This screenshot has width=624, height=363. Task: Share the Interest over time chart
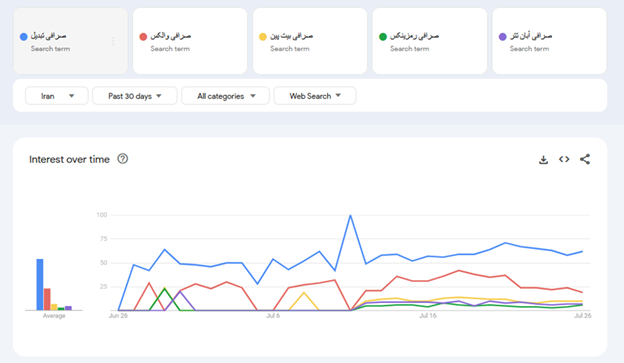tap(585, 159)
